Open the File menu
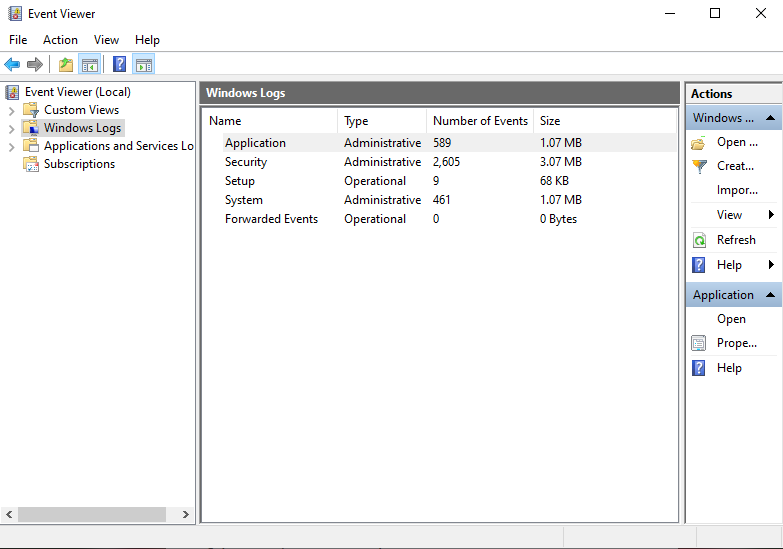Image resolution: width=783 pixels, height=549 pixels. tap(18, 39)
